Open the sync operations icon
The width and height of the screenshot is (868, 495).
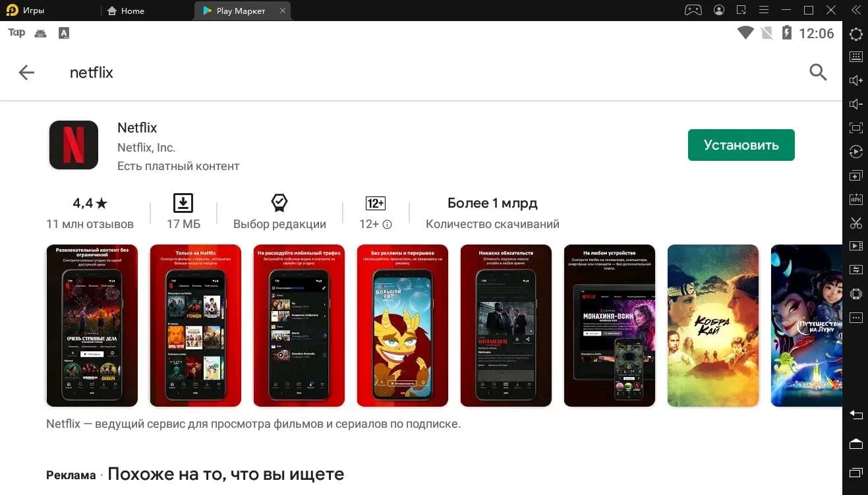coord(855,270)
